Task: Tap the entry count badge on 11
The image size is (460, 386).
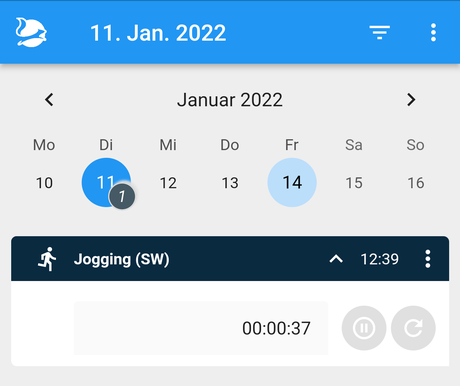Action: pos(122,196)
